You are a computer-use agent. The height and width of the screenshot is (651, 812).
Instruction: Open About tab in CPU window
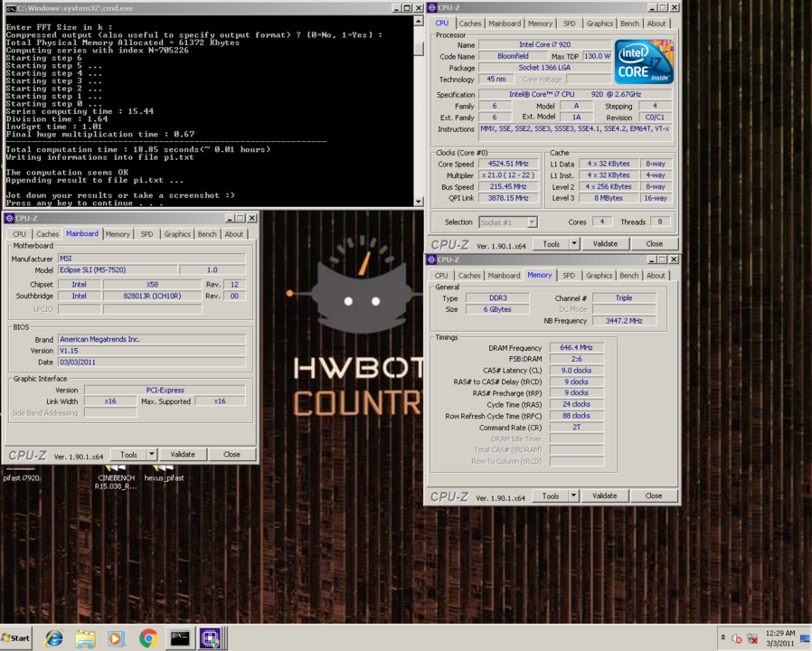pyautogui.click(x=656, y=24)
